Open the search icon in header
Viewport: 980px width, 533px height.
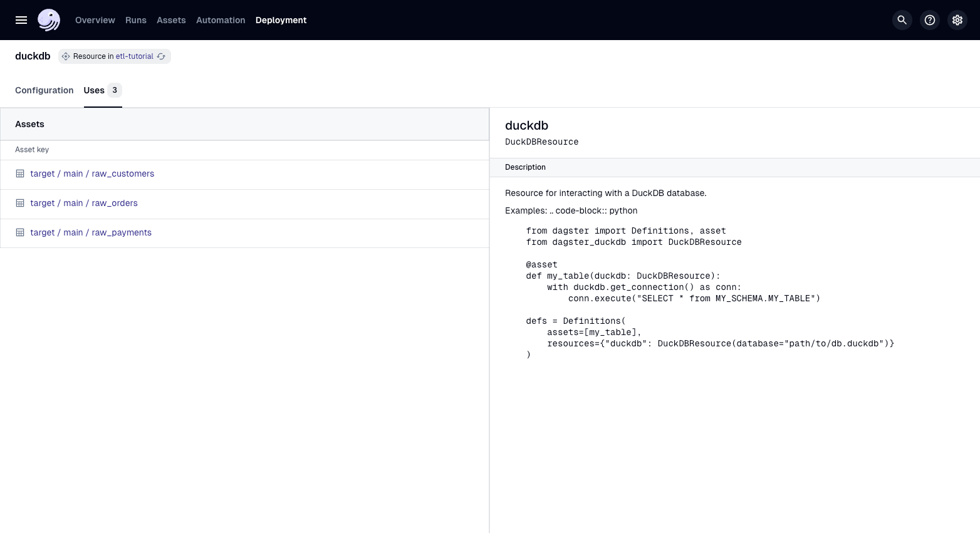click(x=902, y=20)
